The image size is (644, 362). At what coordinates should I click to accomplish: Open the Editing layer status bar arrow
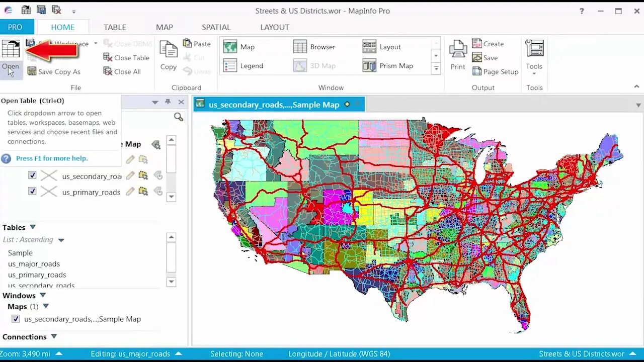[178, 353]
